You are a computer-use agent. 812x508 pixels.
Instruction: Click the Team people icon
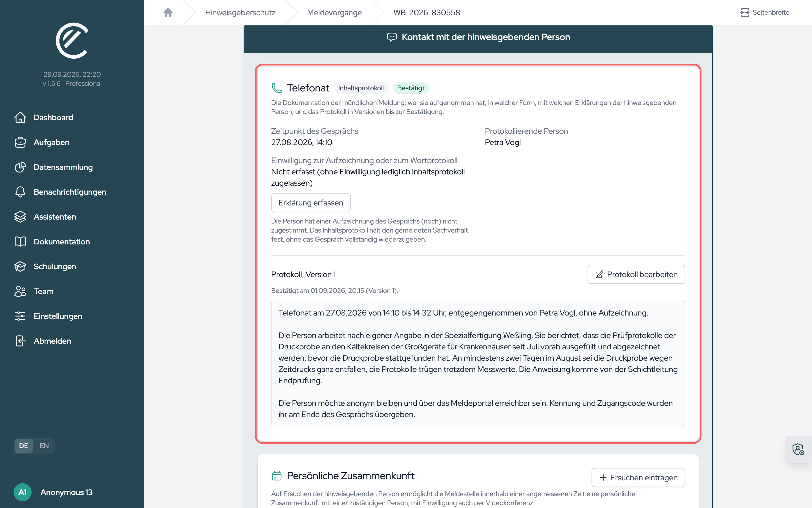20,291
